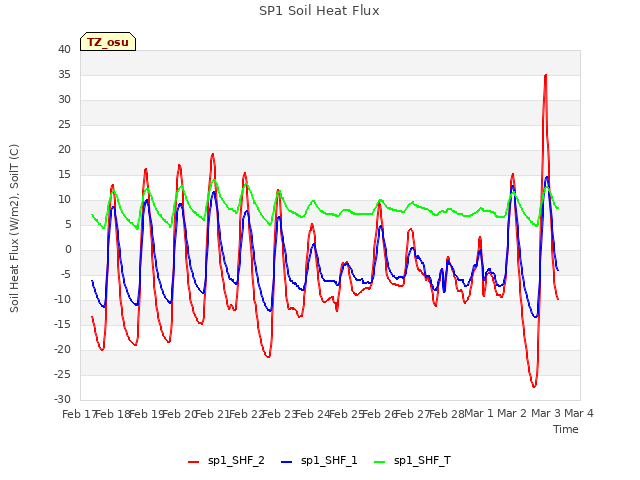Click the Feb 17 x-axis tick label
The image size is (640, 480).
pos(79,414)
